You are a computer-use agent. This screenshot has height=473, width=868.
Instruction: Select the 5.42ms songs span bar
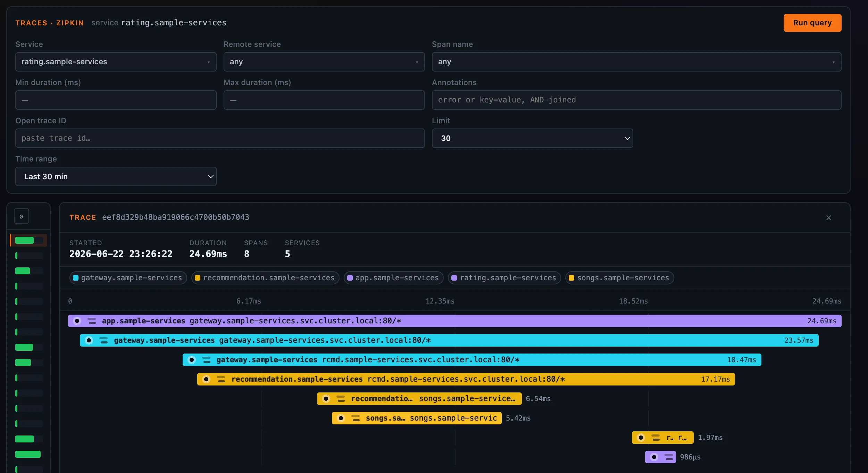coord(417,418)
